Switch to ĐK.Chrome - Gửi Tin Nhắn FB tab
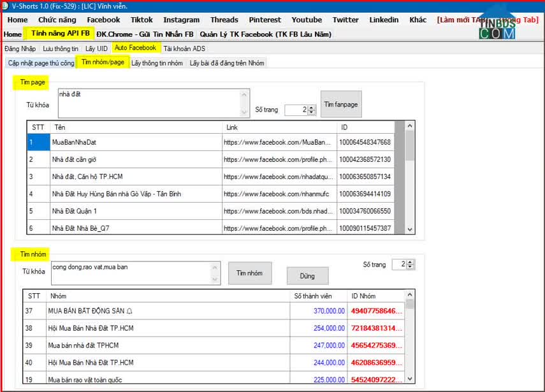 tap(145, 34)
